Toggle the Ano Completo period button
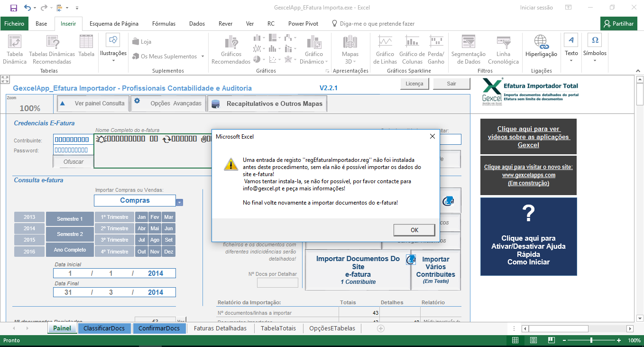This screenshot has width=644, height=347. pos(70,250)
